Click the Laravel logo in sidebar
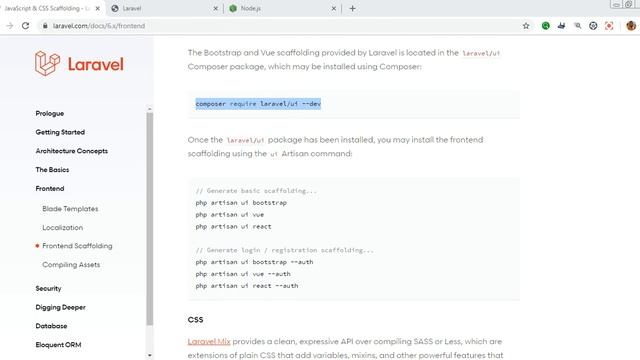The image size is (640, 360). click(x=79, y=63)
